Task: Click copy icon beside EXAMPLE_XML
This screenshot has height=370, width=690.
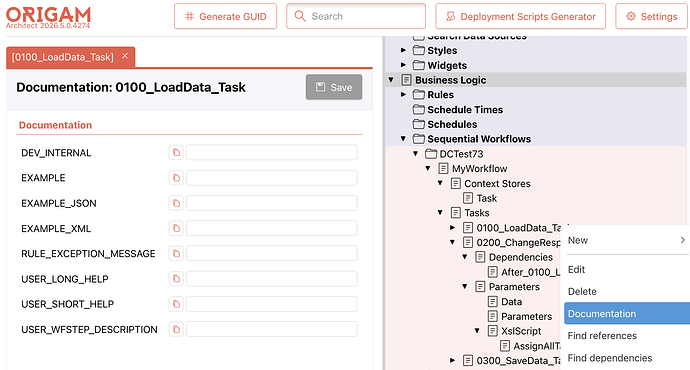Action: (x=176, y=228)
